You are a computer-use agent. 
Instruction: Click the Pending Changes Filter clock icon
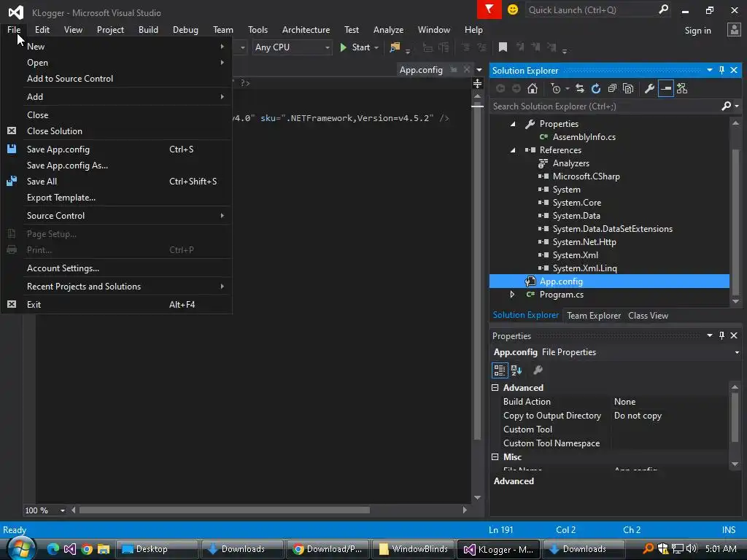tap(555, 88)
